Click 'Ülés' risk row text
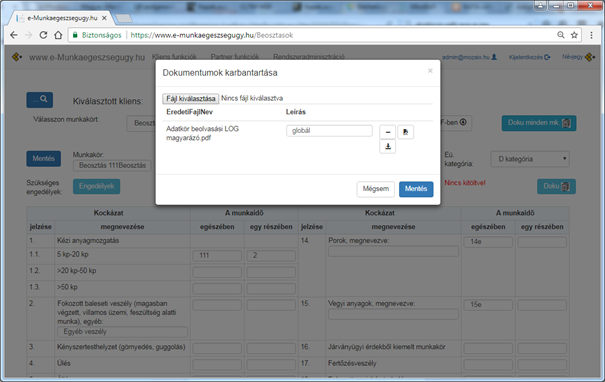Viewport: 605px width, 382px height. point(64,363)
